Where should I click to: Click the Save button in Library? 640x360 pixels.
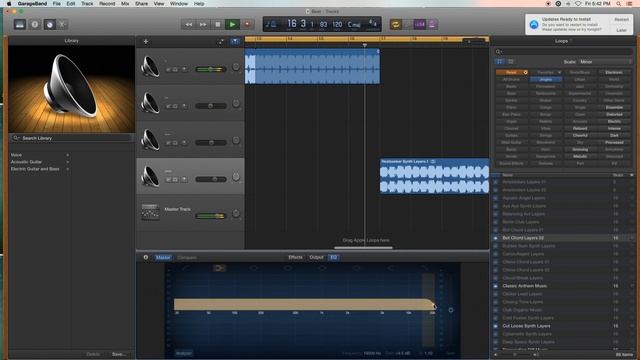(x=118, y=354)
